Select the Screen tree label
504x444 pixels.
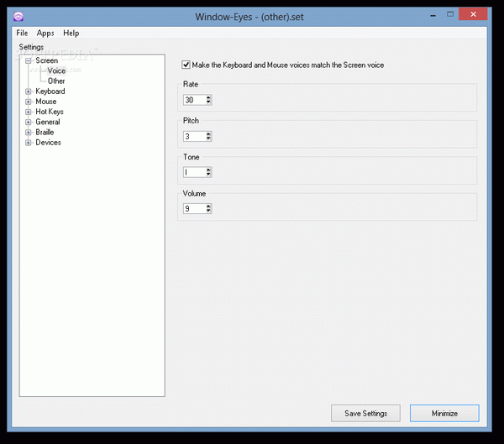[46, 60]
